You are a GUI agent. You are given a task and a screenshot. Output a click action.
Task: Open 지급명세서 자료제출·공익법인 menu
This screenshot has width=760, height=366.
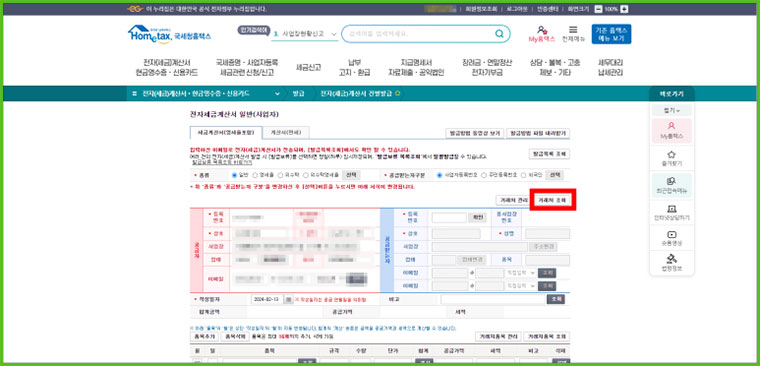pos(416,68)
